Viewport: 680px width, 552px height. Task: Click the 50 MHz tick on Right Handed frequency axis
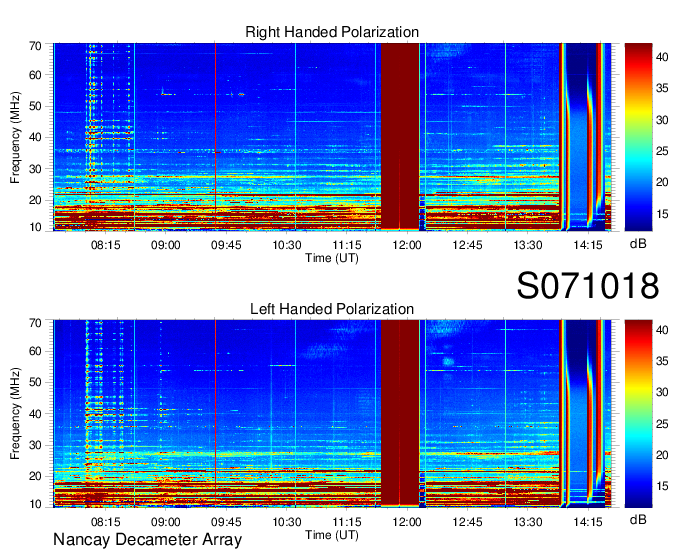[35, 106]
